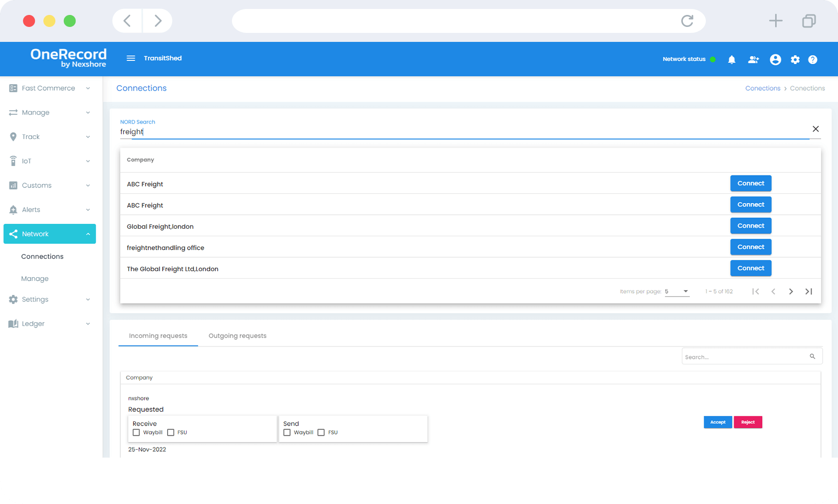Expand the IoT menu chevron
Screen dimensions: 838x504
[88, 161]
